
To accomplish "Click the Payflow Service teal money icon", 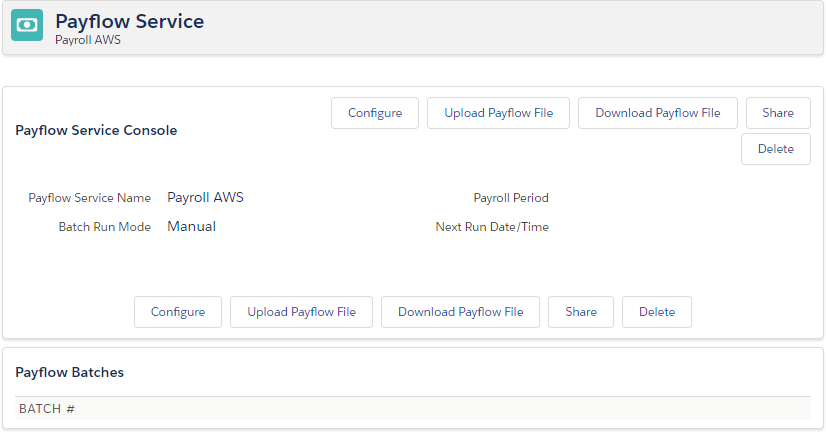I will [27, 25].
